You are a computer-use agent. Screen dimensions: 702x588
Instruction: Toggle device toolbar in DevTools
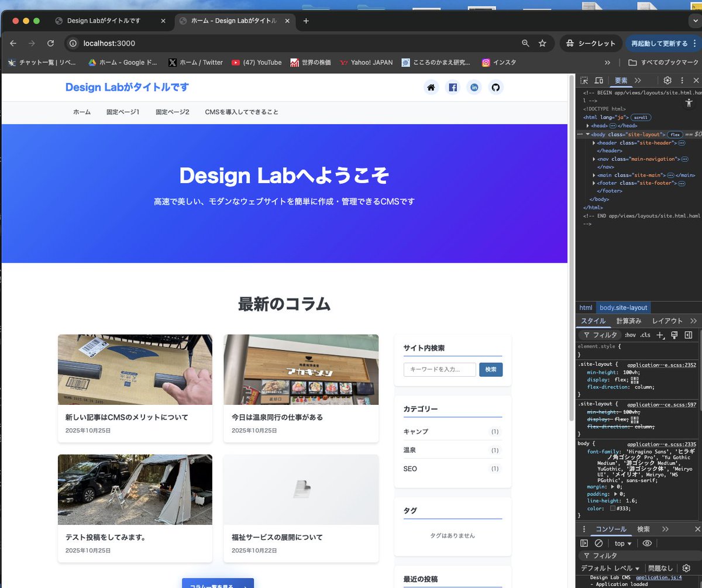(x=599, y=81)
